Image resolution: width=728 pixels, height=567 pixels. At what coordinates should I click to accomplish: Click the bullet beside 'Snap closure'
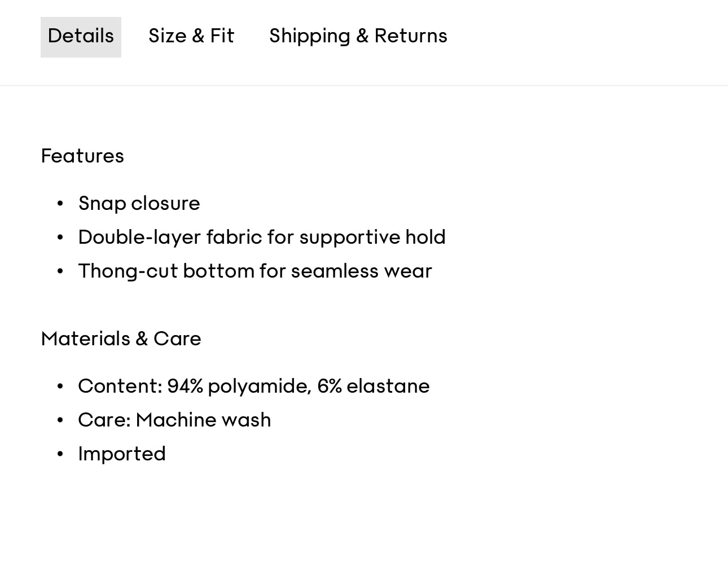click(x=60, y=204)
